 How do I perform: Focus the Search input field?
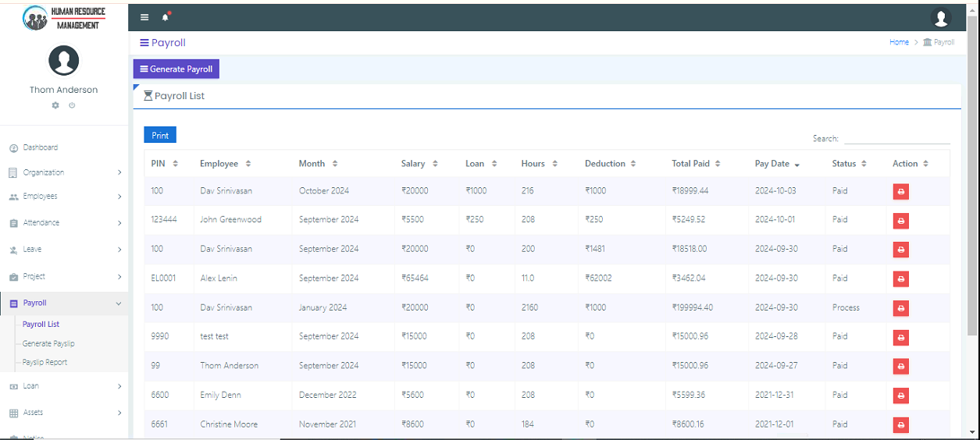pyautogui.click(x=896, y=138)
